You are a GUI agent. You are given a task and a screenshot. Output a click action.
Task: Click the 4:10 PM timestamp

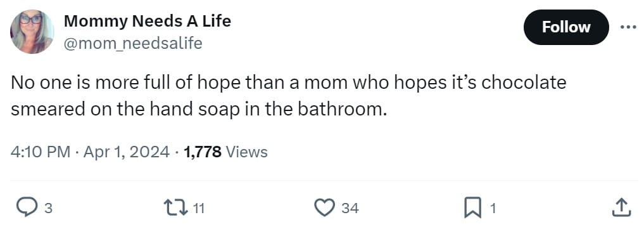40,152
